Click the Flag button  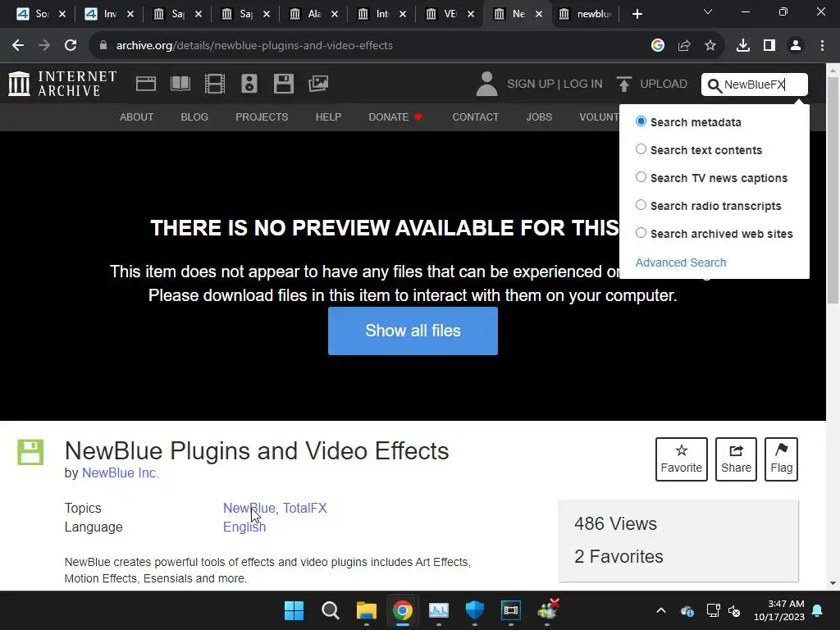point(781,459)
